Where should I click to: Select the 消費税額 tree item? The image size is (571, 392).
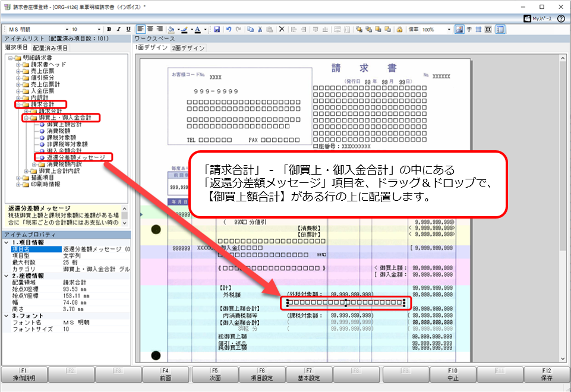coord(58,131)
